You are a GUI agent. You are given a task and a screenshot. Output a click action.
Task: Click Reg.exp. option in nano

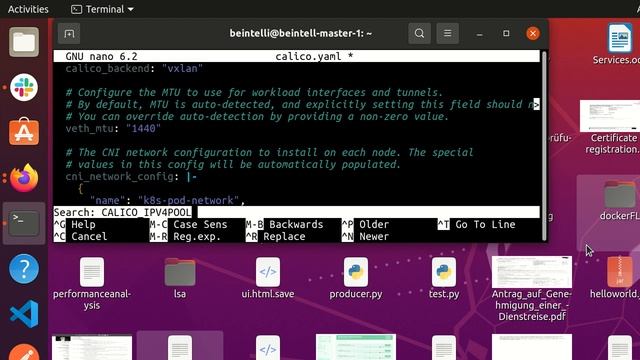point(185,237)
